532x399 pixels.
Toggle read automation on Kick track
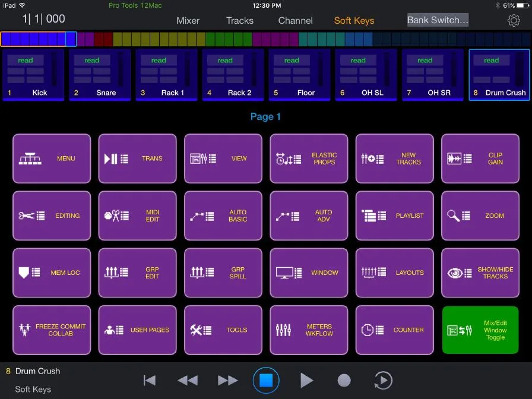(26, 61)
